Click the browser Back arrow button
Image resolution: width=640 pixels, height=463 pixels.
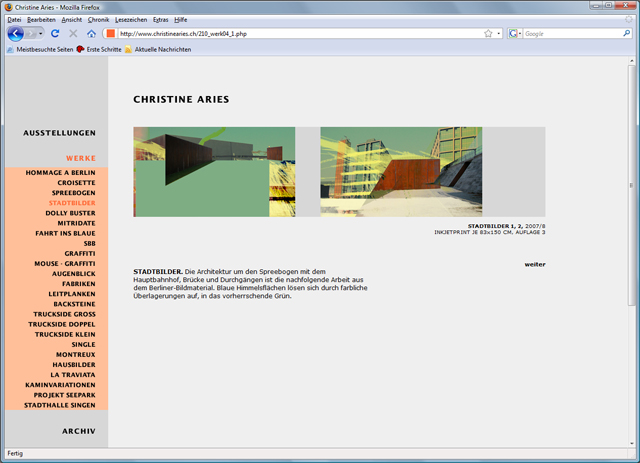pos(16,33)
